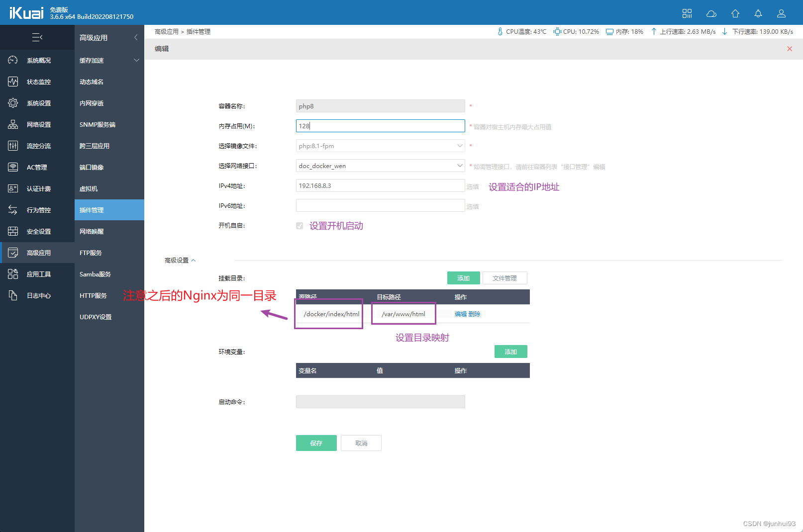The height and width of the screenshot is (532, 803).
Task: Click the 启动命令 input field
Action: point(381,402)
